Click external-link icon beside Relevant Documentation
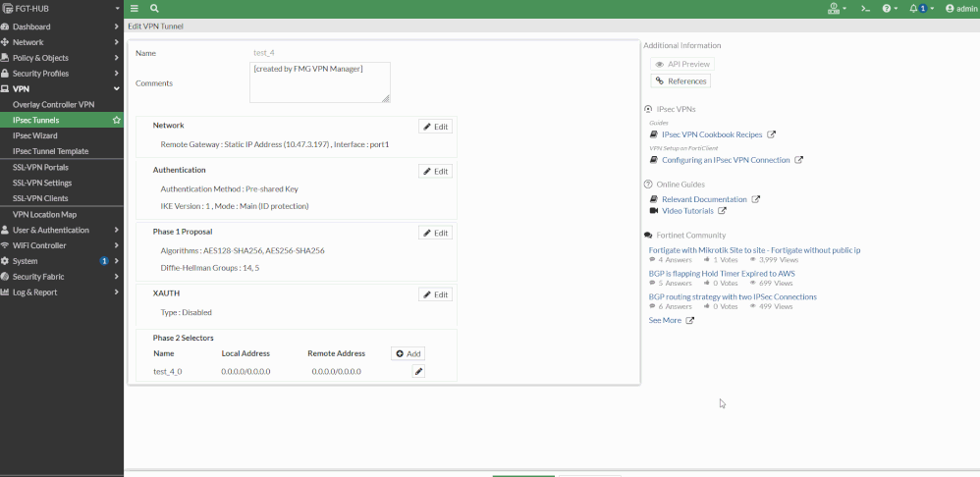The width and height of the screenshot is (980, 477). (x=756, y=199)
